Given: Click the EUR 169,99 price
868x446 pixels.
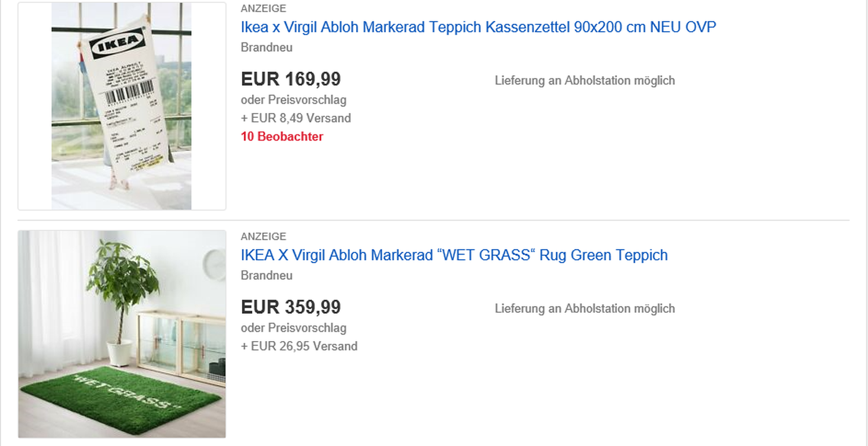Looking at the screenshot, I should point(290,79).
